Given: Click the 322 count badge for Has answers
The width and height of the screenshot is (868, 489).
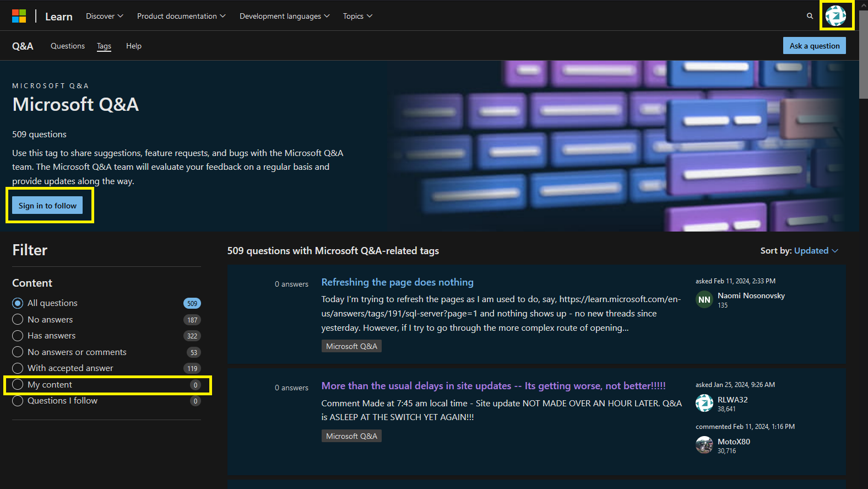Looking at the screenshot, I should pyautogui.click(x=192, y=336).
